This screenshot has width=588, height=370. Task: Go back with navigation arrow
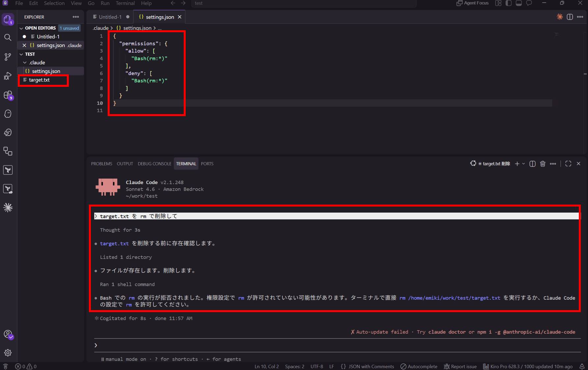tap(173, 3)
